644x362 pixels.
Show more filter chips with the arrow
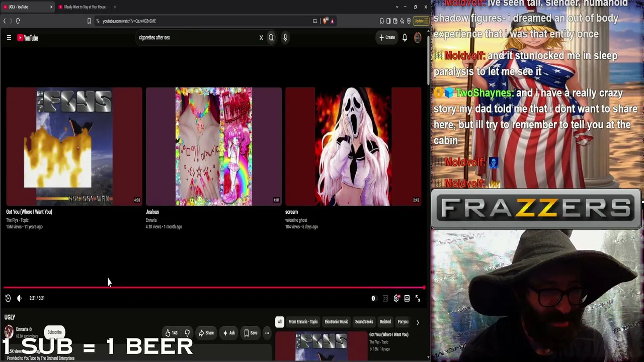pyautogui.click(x=417, y=322)
